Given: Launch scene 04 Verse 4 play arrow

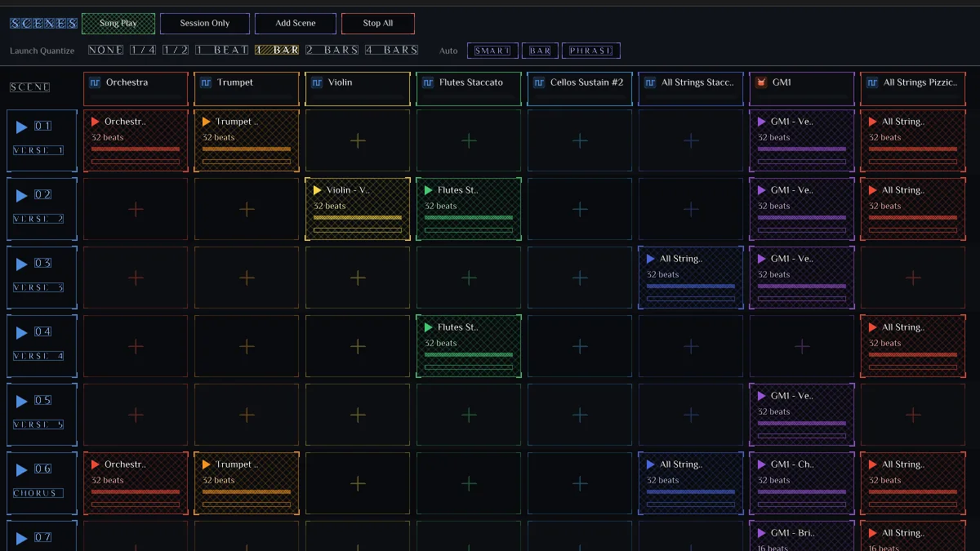Looking at the screenshot, I should coord(22,333).
